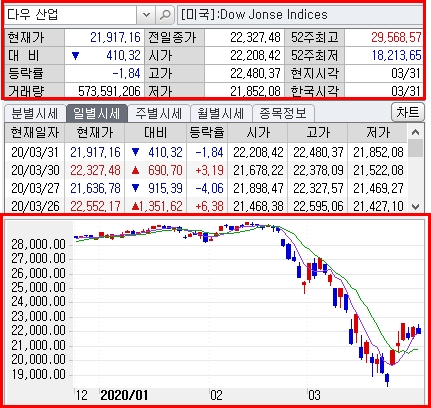Click the [미국]:Dow Jonse Indices field
The height and width of the screenshot is (408, 431).
(300, 15)
